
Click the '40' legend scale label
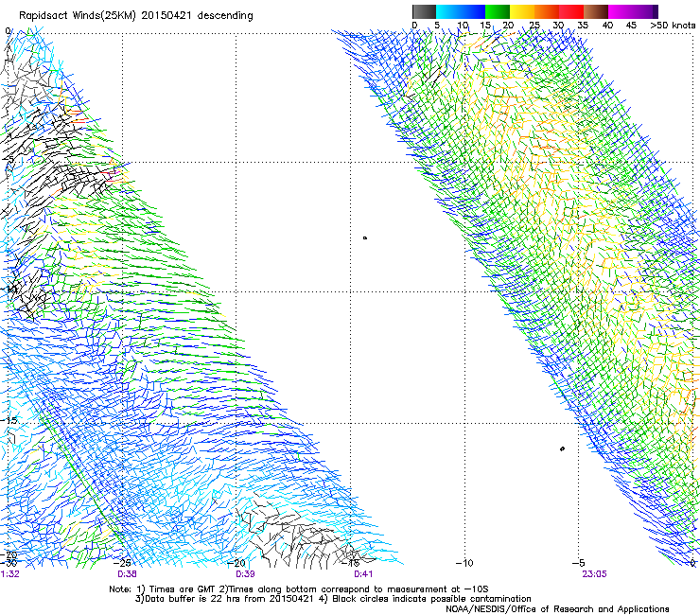(x=607, y=26)
